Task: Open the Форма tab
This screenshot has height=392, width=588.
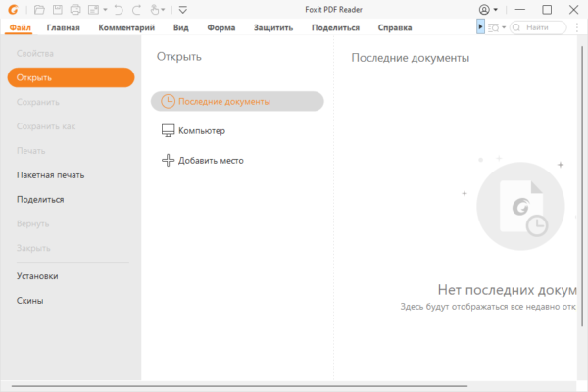Action: (220, 27)
